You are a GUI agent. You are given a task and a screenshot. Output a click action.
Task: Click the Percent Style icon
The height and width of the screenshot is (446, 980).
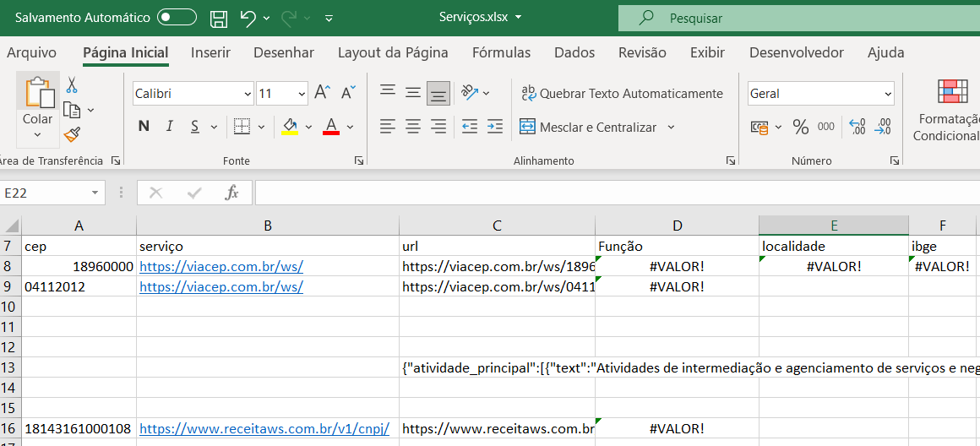(801, 127)
